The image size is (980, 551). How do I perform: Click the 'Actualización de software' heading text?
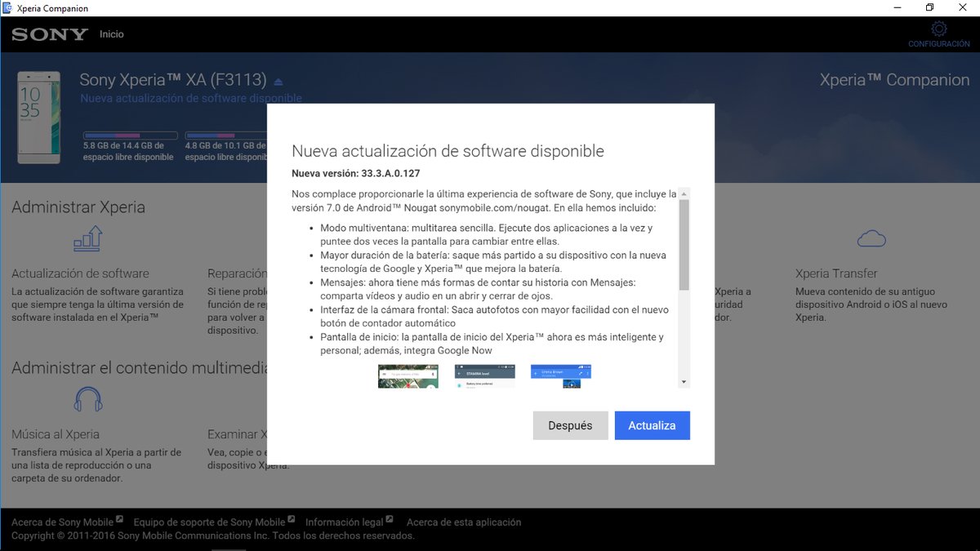click(80, 273)
